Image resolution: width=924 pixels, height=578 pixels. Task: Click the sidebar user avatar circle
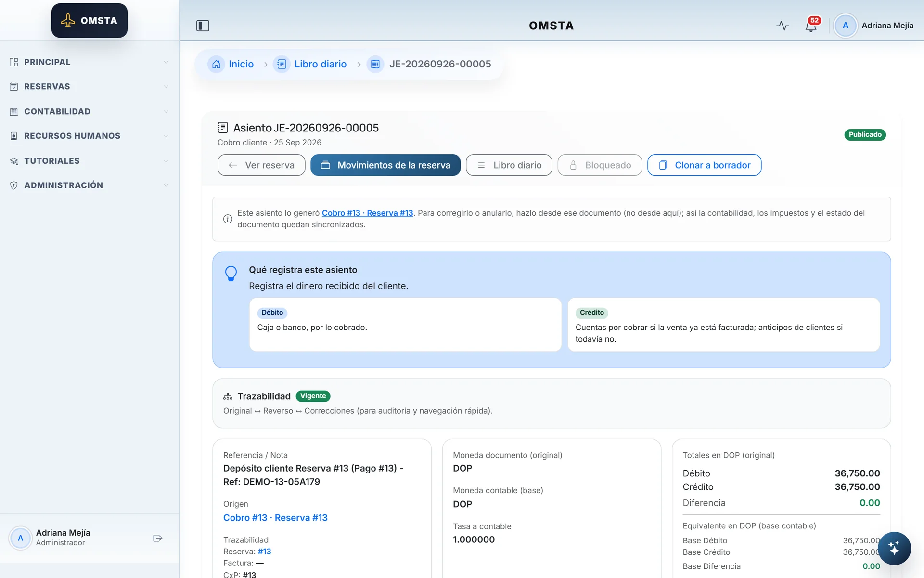(x=20, y=538)
